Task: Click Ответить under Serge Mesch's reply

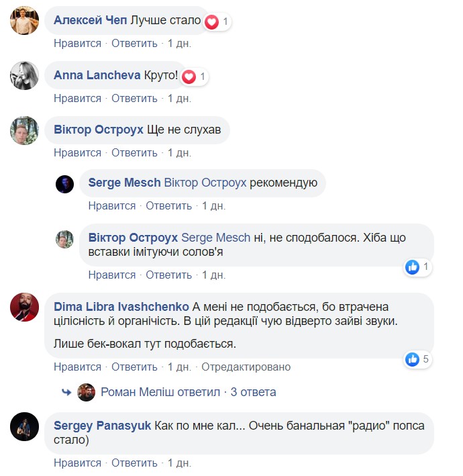Action: (168, 205)
